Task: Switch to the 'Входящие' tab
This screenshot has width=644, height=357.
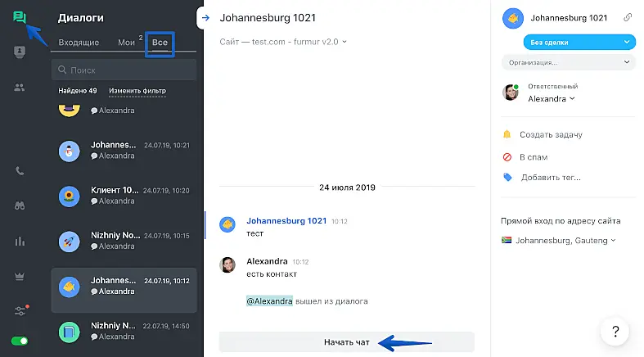Action: (79, 43)
